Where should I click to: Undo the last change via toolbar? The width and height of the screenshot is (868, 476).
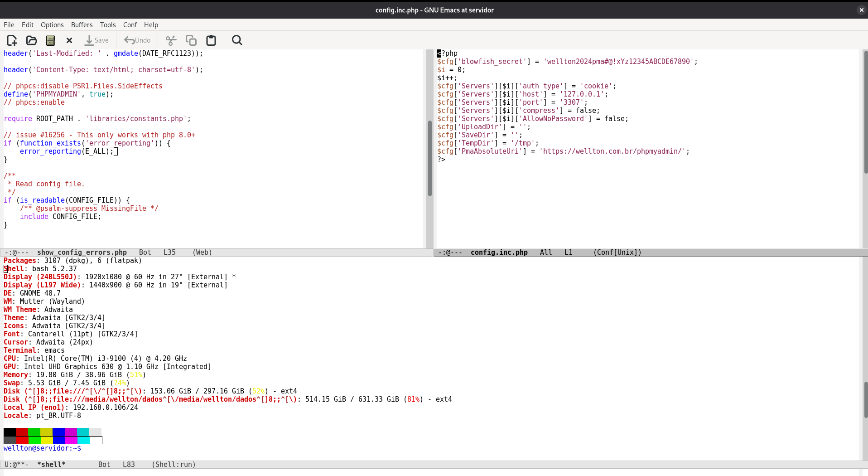tap(137, 40)
